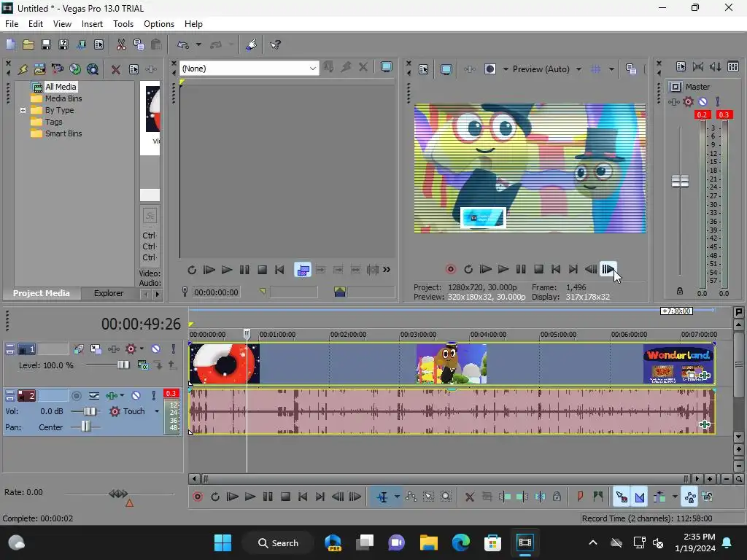
Task: Click the Copy Snapshot to clipboard icon
Action: (631, 69)
